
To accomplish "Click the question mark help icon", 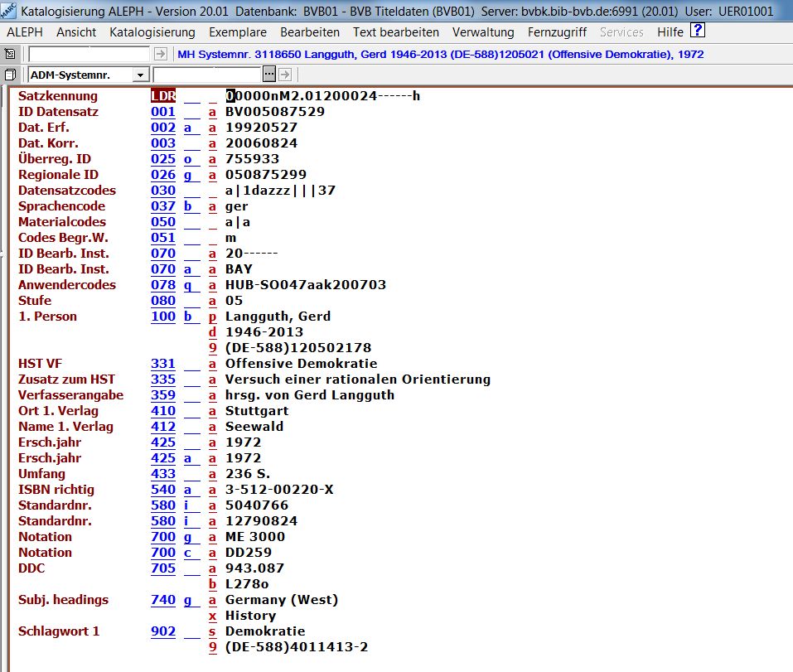I will [x=698, y=31].
